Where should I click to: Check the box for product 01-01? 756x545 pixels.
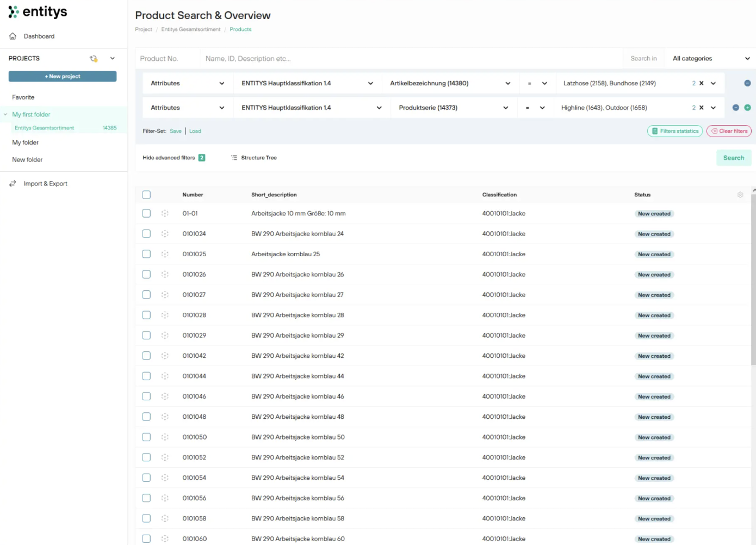click(146, 213)
